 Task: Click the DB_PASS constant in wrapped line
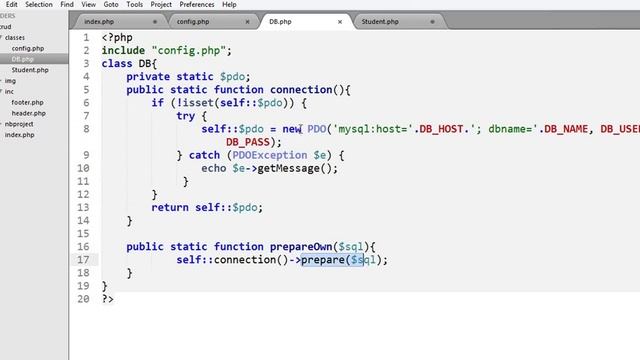pyautogui.click(x=248, y=142)
